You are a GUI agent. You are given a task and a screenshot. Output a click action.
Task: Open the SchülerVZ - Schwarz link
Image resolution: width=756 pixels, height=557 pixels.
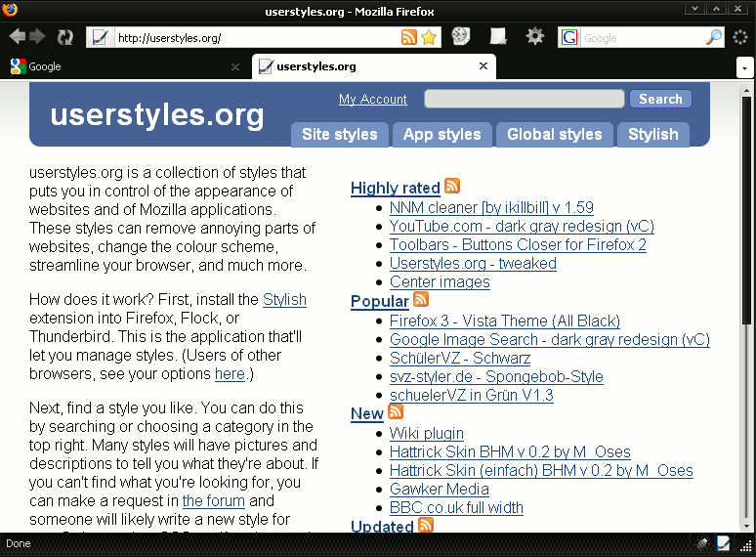460,358
